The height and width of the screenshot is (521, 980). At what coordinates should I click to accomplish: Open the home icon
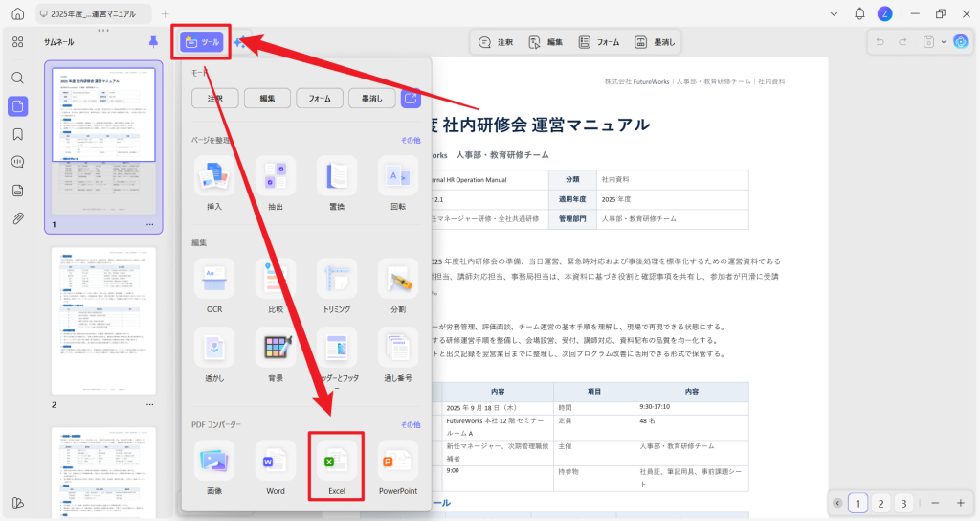point(18,13)
